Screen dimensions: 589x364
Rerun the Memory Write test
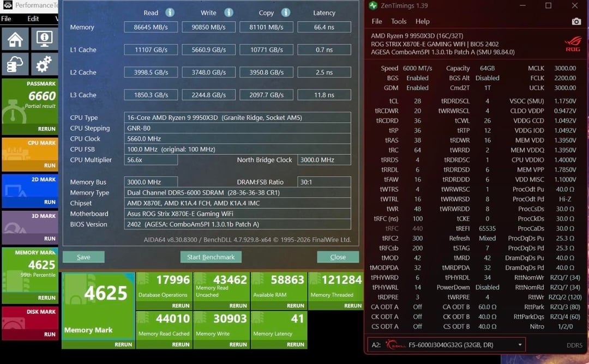pos(238,344)
